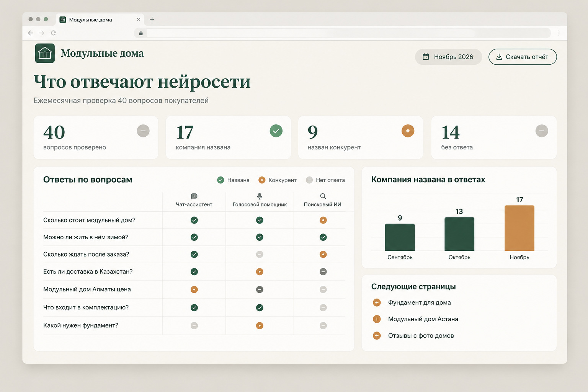
Task: Click the green check icon on 17 card
Action: (x=276, y=131)
